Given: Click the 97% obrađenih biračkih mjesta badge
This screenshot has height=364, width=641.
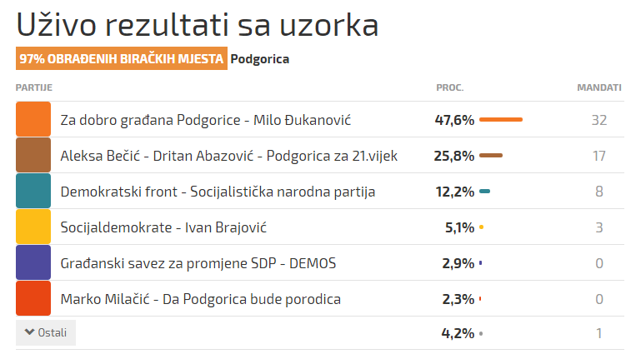Looking at the screenshot, I should pos(122,58).
